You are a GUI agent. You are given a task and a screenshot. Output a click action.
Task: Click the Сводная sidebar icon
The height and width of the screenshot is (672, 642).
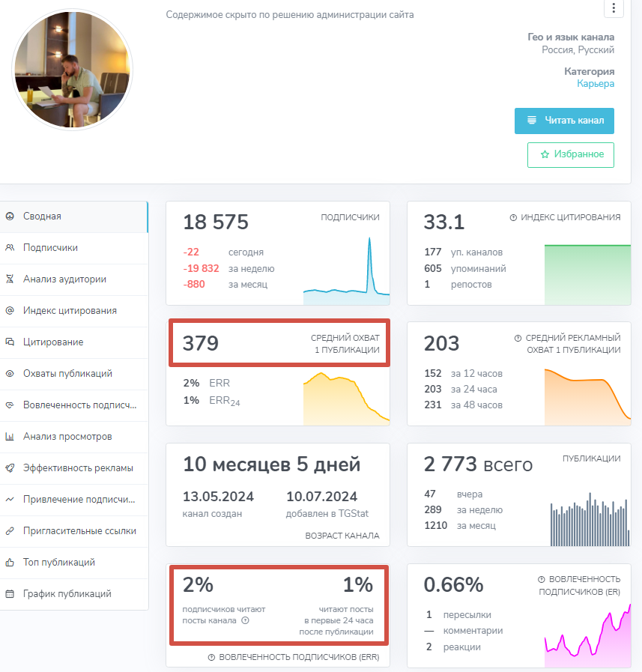(x=10, y=216)
